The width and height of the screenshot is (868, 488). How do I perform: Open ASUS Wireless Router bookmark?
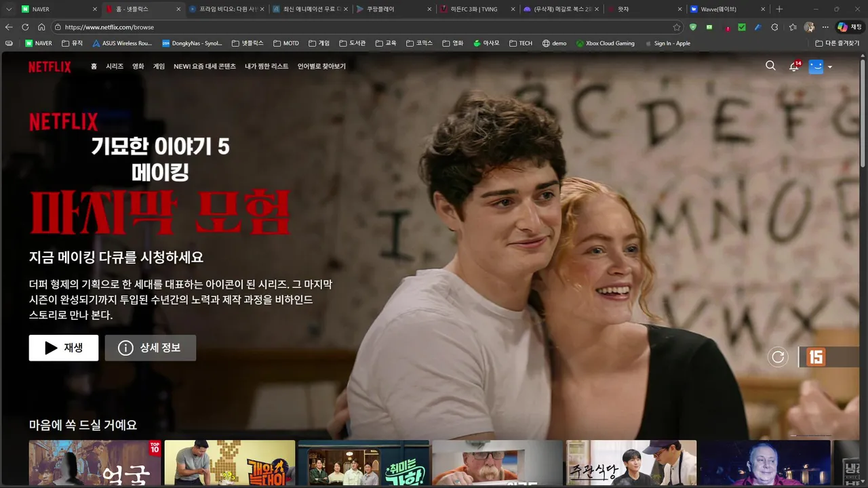(121, 43)
